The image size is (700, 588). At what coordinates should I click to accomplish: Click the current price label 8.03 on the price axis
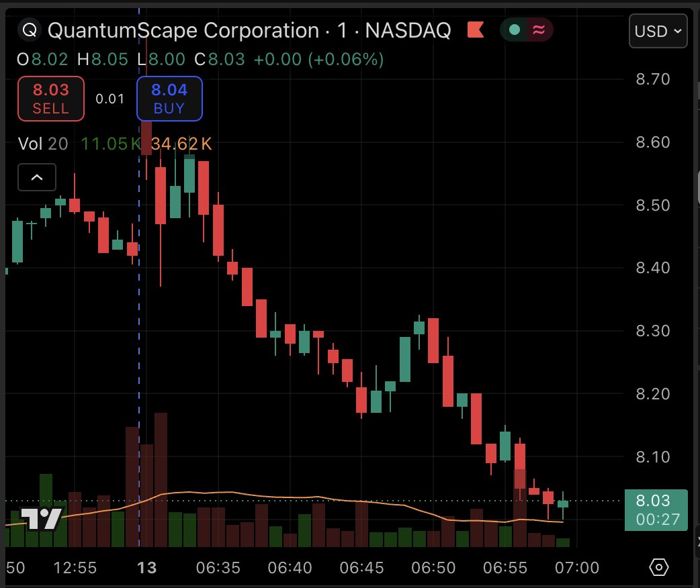pyautogui.click(x=656, y=510)
